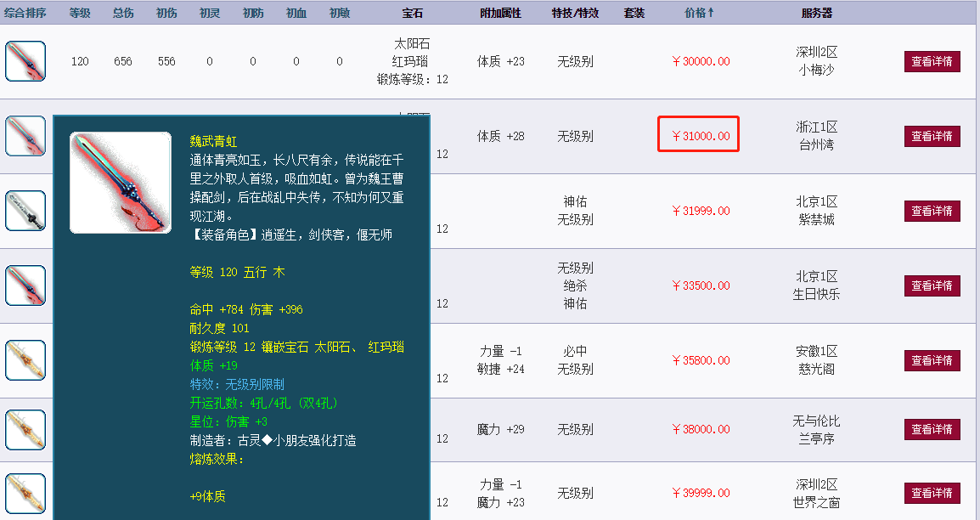Click the weapon icon for the 深圳2区世界之窗 listing
Image resolution: width=980 pixels, height=520 pixels.
tap(25, 492)
